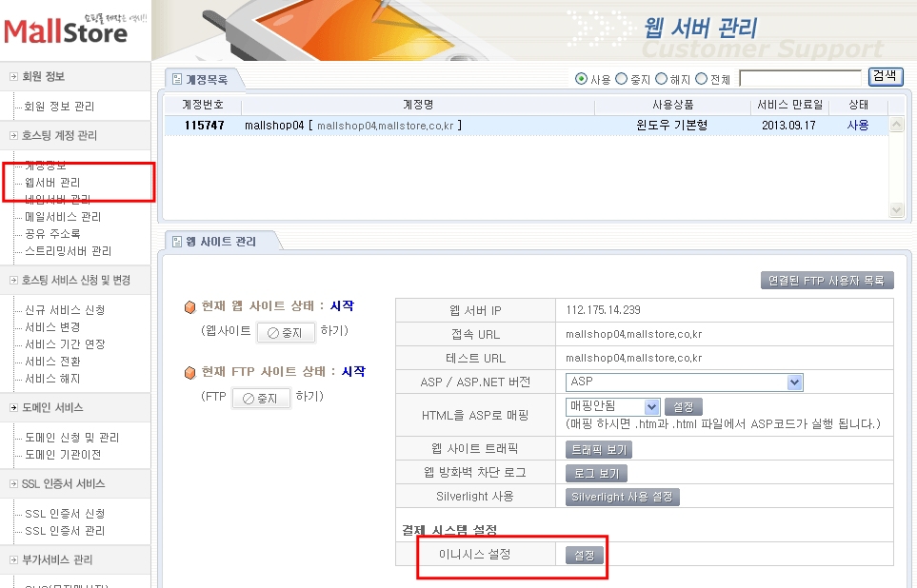Click the account list scrollbar up arrow

click(x=896, y=124)
